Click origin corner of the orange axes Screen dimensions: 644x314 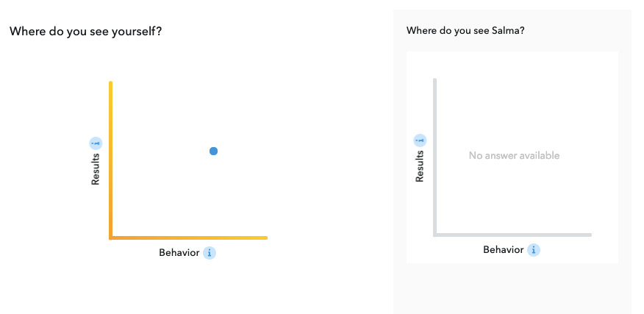coord(110,238)
